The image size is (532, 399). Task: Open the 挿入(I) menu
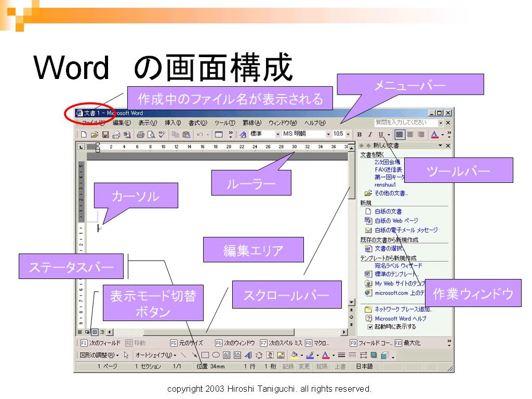pyautogui.click(x=172, y=123)
